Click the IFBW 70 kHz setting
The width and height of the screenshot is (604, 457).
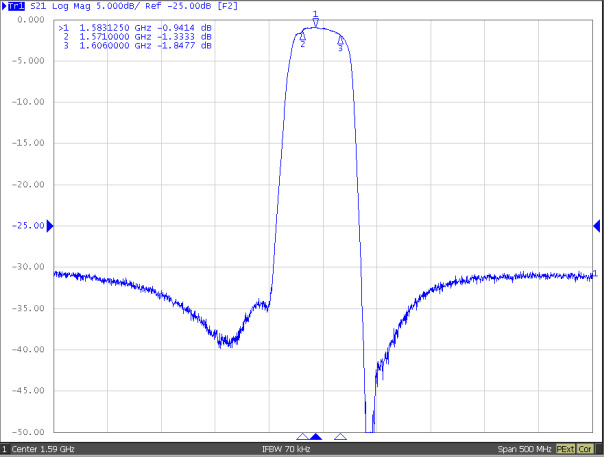click(285, 449)
